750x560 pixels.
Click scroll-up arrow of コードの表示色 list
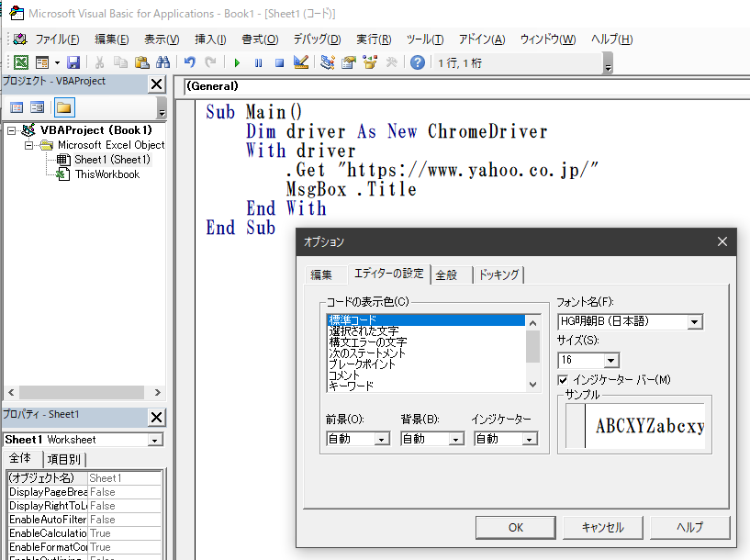(532, 323)
